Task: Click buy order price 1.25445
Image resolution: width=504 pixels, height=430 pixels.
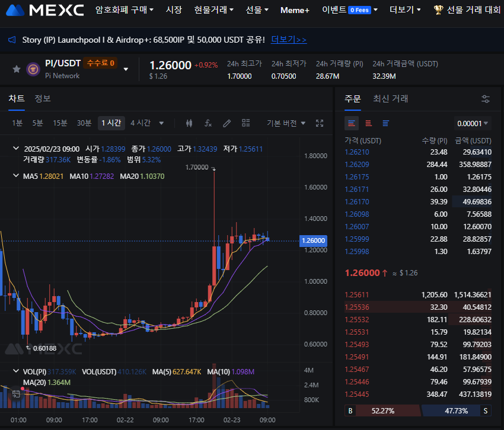Action: pos(357,394)
